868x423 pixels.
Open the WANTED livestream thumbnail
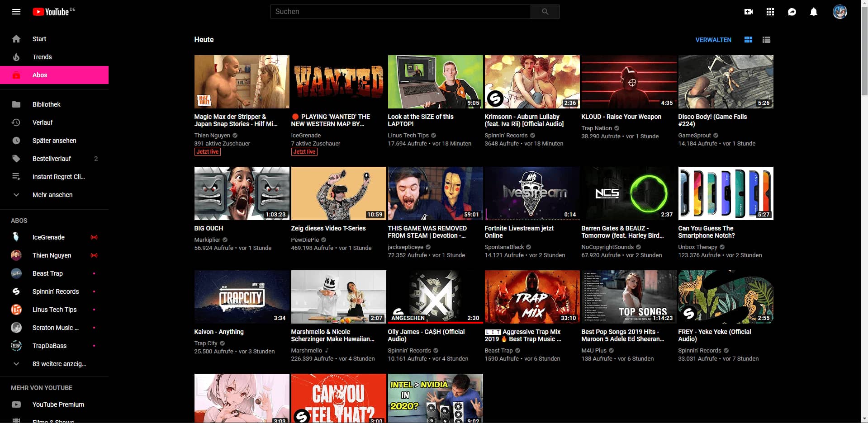point(338,82)
